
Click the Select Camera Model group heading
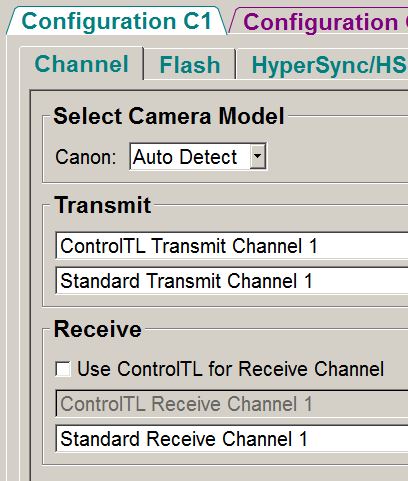169,116
